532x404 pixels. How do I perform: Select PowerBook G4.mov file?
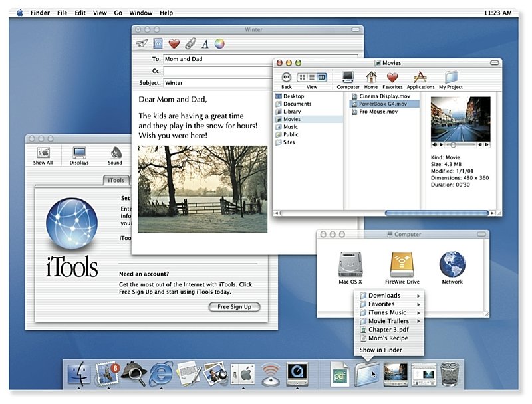[x=384, y=104]
